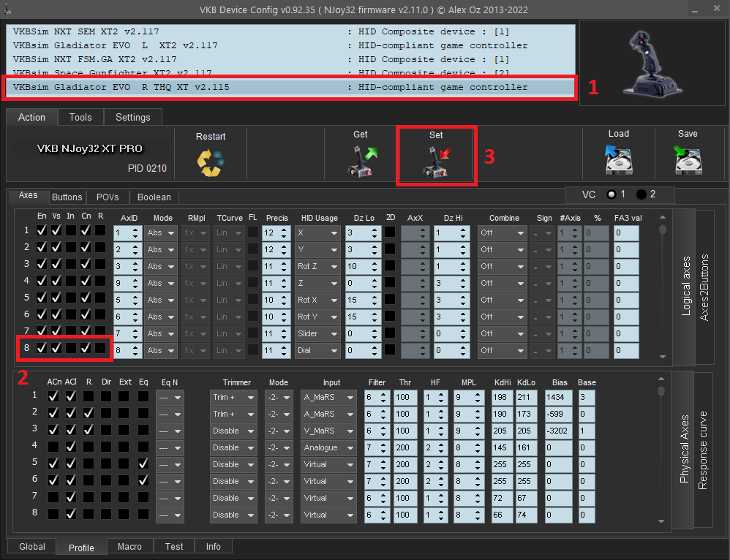Click the joystick device image thumbnail
Image resolution: width=730 pixels, height=560 pixels.
pyautogui.click(x=652, y=63)
